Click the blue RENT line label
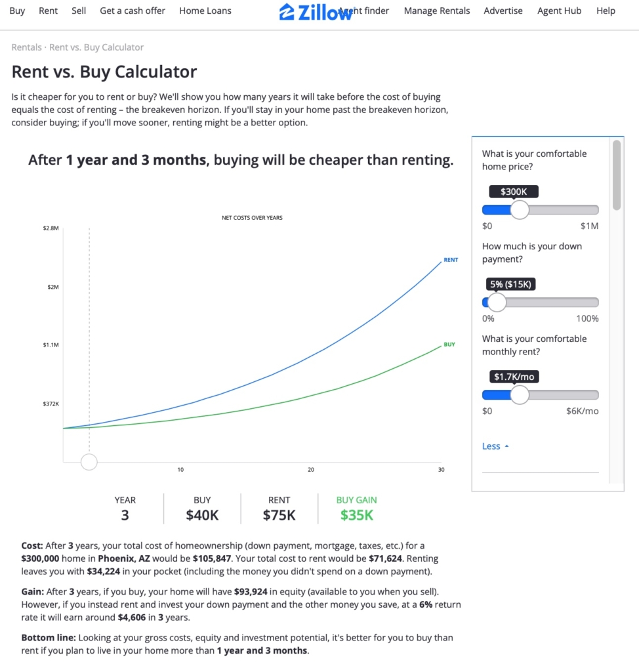 tap(451, 260)
